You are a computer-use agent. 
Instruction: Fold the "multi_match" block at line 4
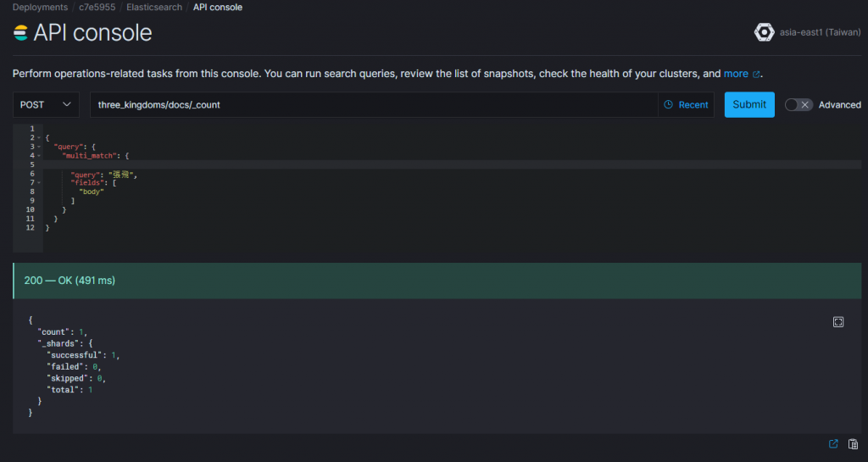point(39,156)
